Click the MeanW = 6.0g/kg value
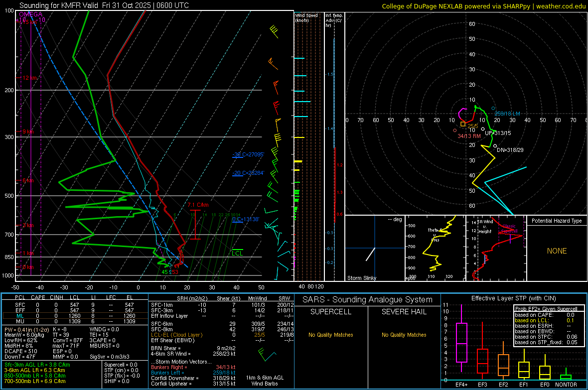 point(24,335)
